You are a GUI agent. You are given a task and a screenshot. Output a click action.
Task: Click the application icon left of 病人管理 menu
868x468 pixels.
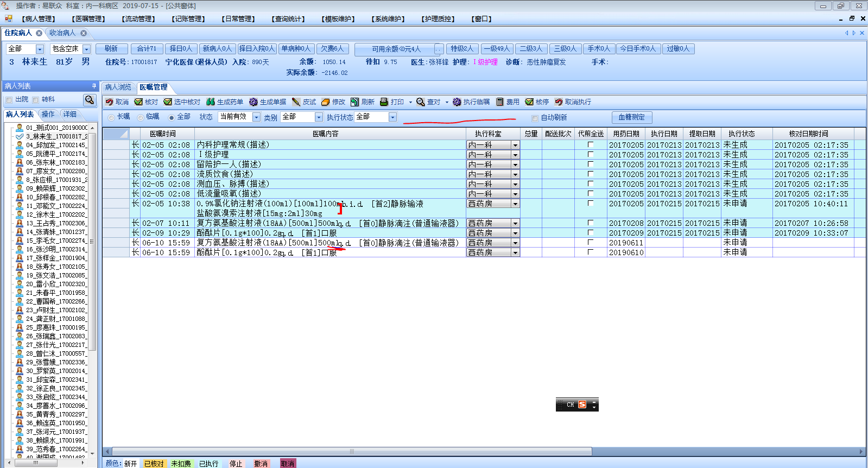click(9, 18)
